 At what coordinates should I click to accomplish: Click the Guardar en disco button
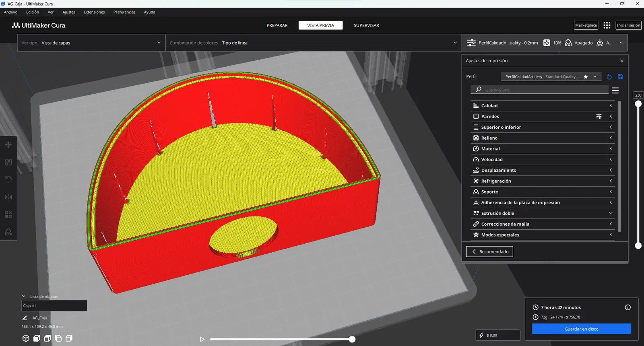pos(581,329)
